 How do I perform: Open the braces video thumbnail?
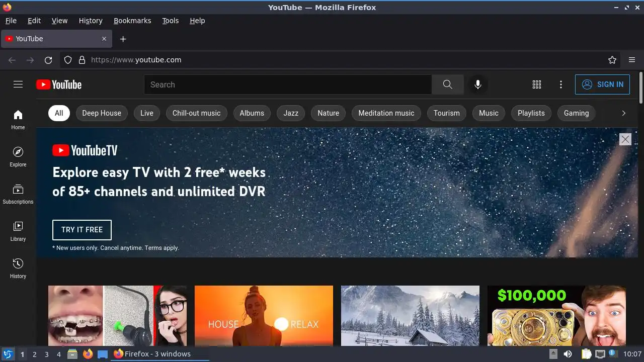point(117,316)
